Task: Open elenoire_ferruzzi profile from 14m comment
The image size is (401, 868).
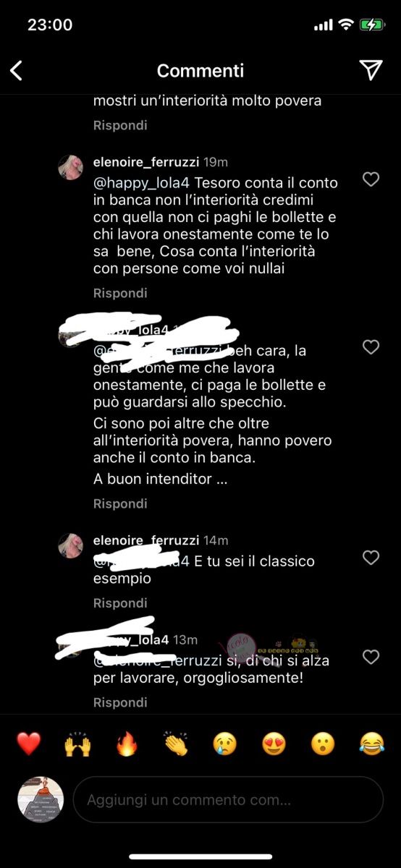Action: pyautogui.click(x=147, y=540)
